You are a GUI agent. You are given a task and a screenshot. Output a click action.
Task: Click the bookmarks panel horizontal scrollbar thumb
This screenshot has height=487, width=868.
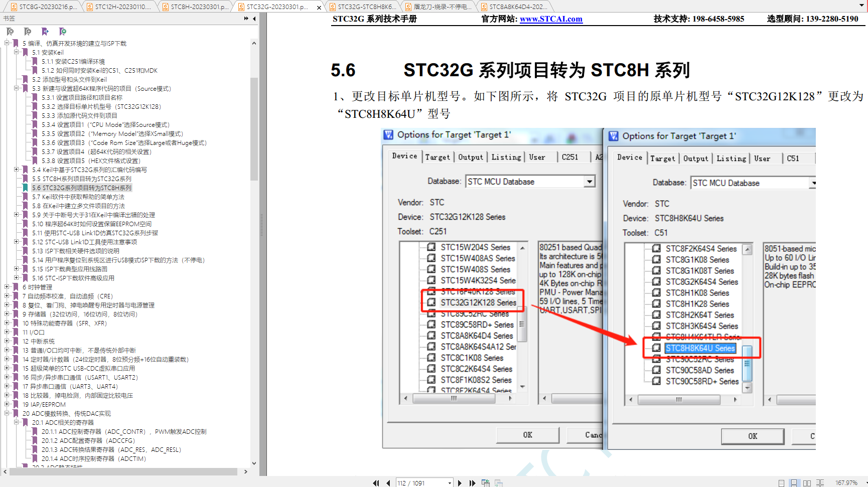click(x=123, y=472)
